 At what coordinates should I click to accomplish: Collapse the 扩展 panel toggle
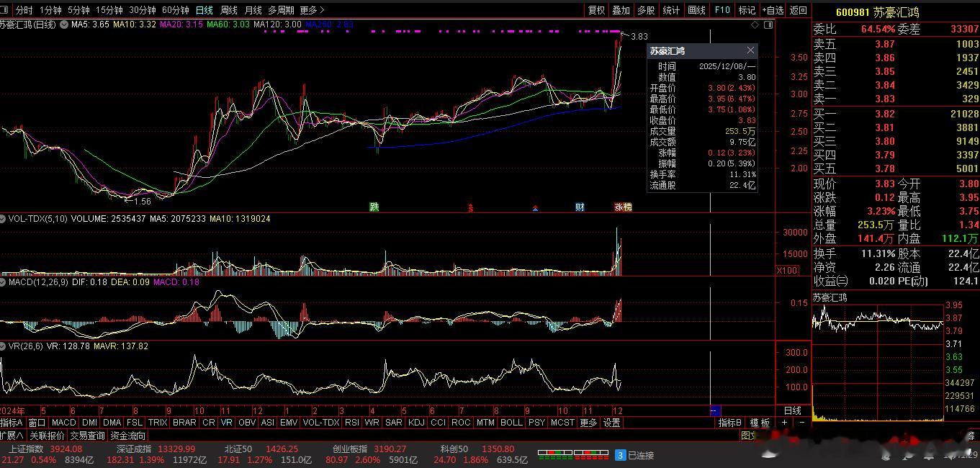click(x=12, y=436)
